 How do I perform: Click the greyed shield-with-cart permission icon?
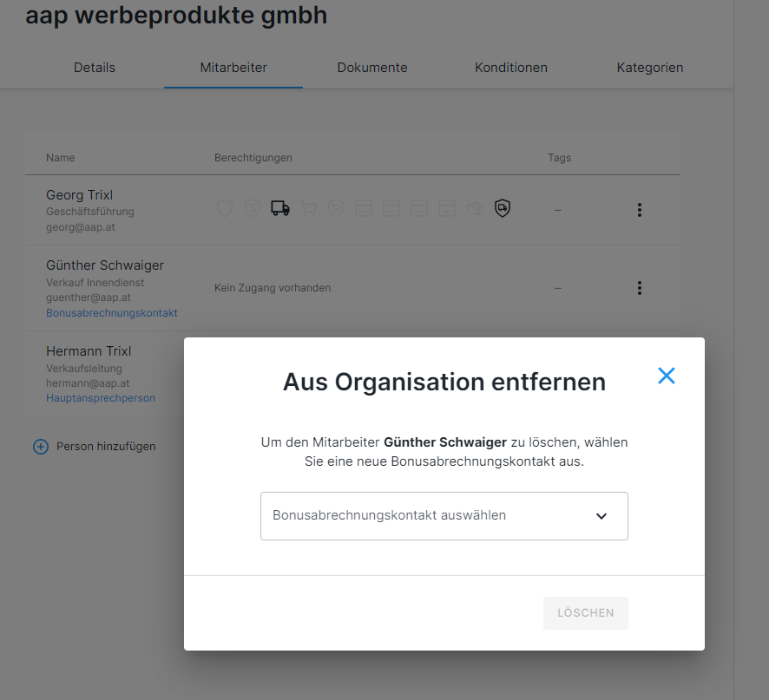(336, 208)
